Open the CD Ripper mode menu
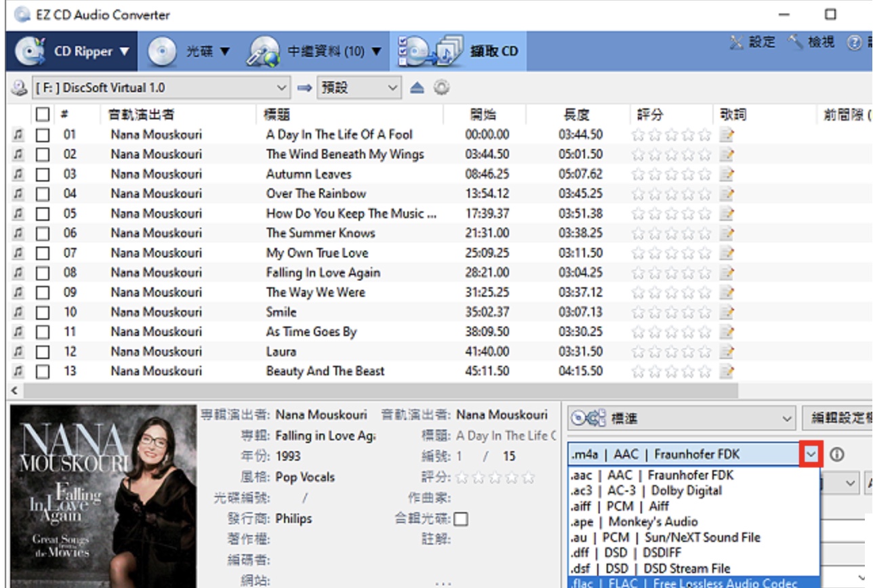The height and width of the screenshot is (588, 873). [71, 51]
